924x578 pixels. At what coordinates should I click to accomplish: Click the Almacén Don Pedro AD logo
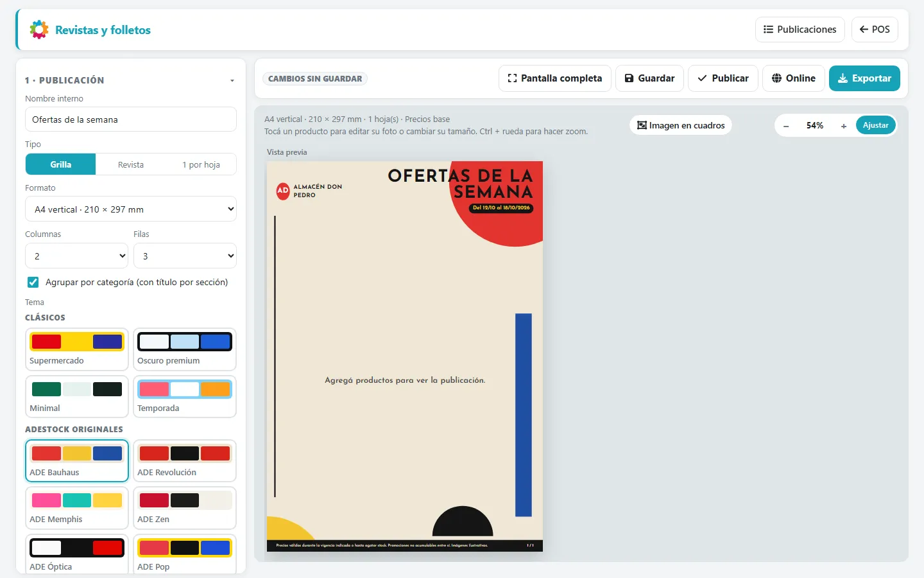[283, 191]
